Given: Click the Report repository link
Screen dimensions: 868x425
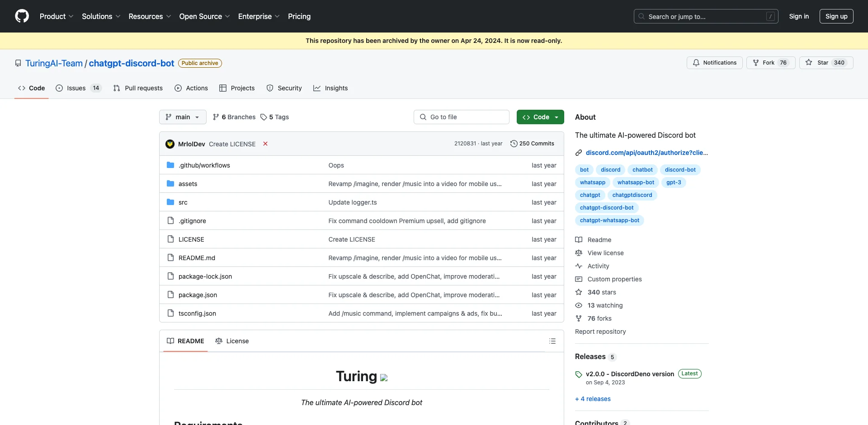Looking at the screenshot, I should [x=600, y=332].
